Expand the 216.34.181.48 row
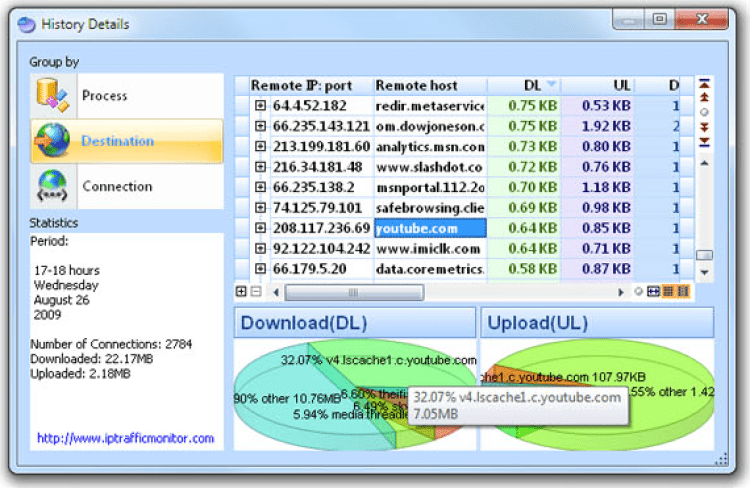 click(x=260, y=166)
